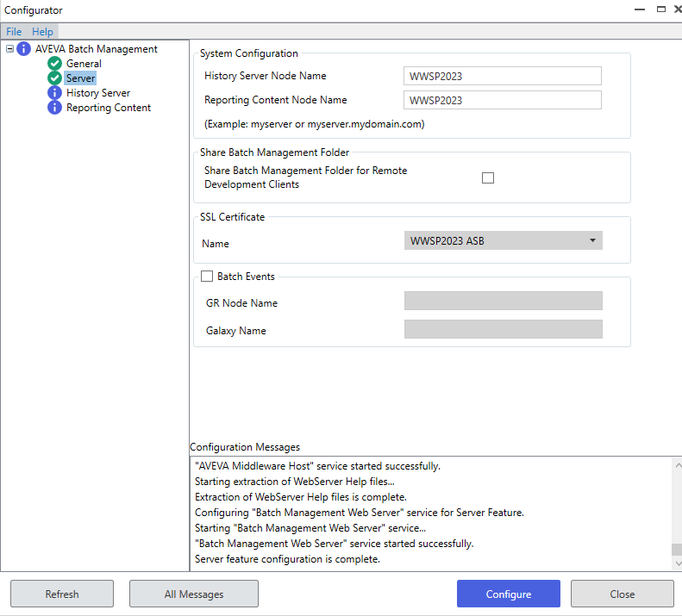Click the Configuration Messages scrollbar thumb
682x616 pixels.
click(x=677, y=549)
